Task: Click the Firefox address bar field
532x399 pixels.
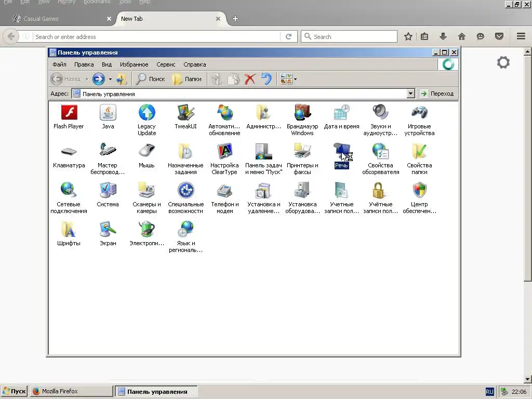Action: tap(157, 37)
